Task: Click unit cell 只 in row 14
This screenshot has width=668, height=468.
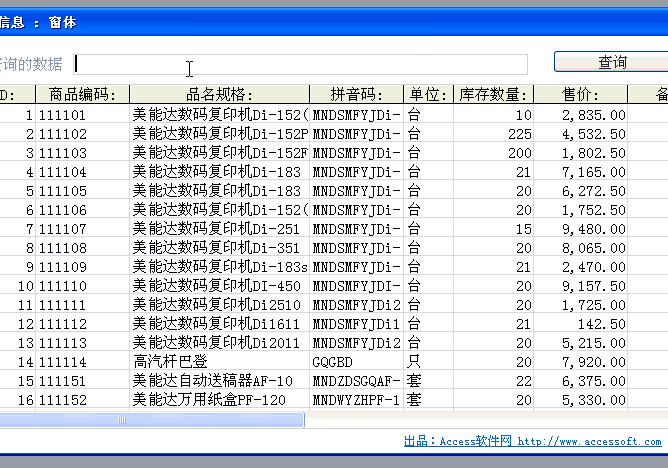Action: coord(429,362)
